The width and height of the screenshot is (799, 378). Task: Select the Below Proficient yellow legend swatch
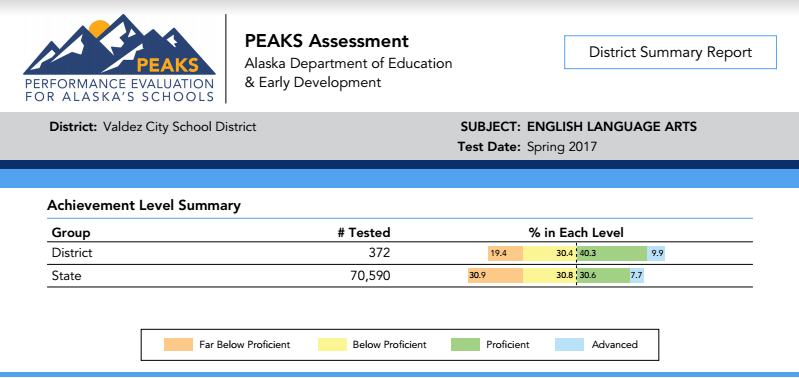point(332,344)
